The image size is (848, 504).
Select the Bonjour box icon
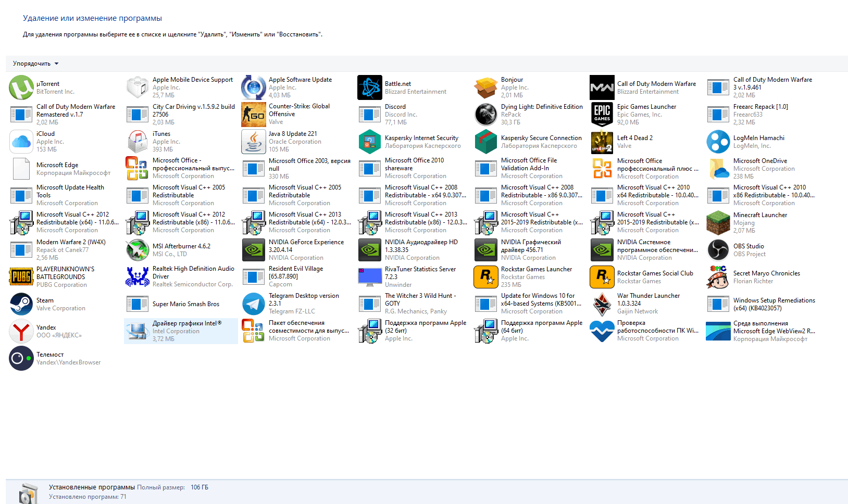pos(486,87)
